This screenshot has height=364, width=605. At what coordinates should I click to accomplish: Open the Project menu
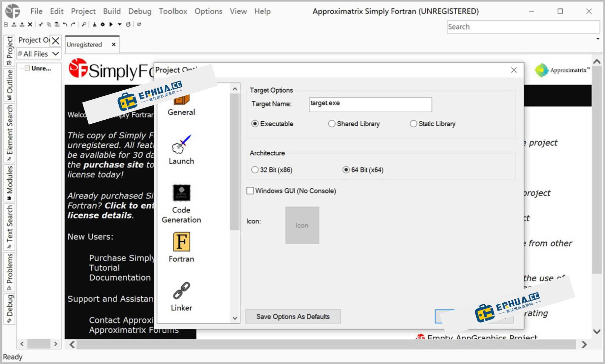(x=83, y=11)
